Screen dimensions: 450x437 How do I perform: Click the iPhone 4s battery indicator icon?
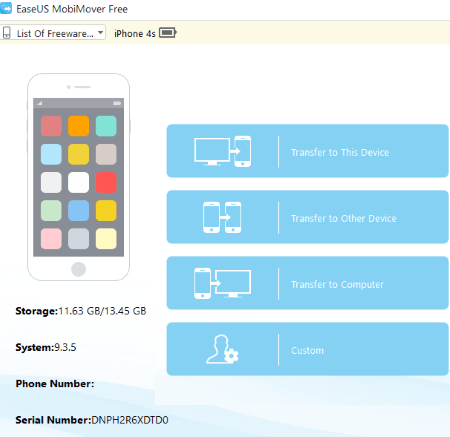coord(168,33)
